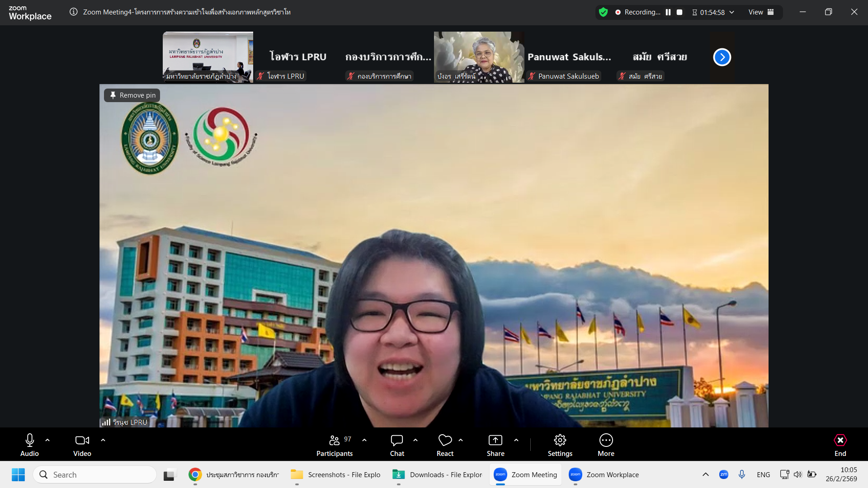Open Share screen icon
The width and height of the screenshot is (868, 488).
point(495,441)
